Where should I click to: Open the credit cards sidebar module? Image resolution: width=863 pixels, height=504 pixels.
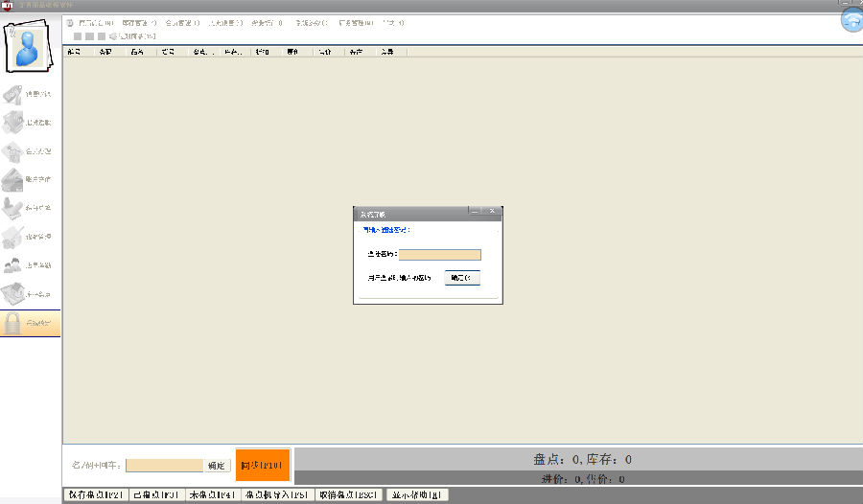point(28,179)
